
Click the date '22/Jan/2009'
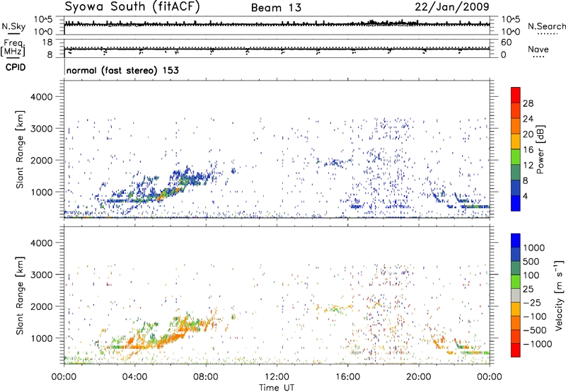coord(452,6)
